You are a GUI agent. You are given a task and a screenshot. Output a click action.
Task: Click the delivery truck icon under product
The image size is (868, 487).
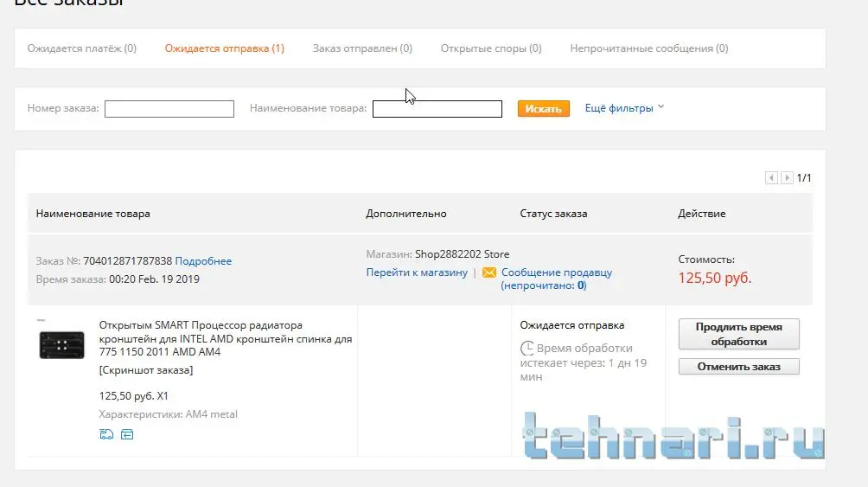point(105,434)
